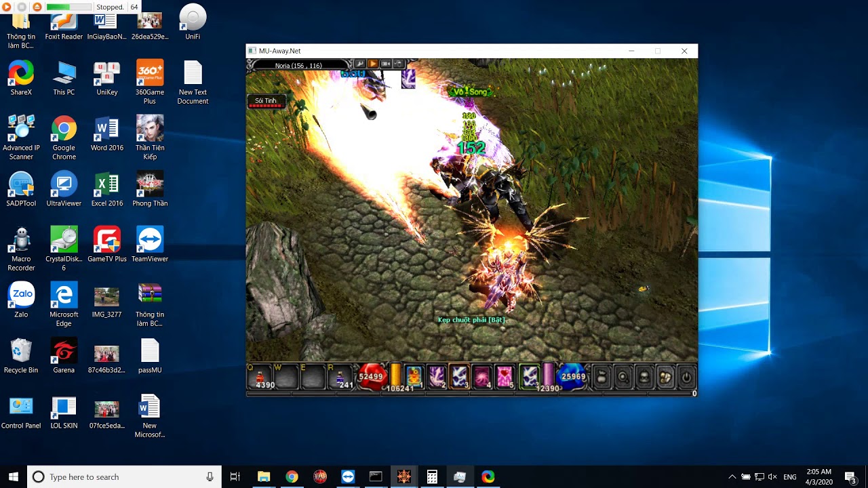This screenshot has height=488, width=868.
Task: Open Microsoft Edge desktop shortcut
Action: coord(64,304)
